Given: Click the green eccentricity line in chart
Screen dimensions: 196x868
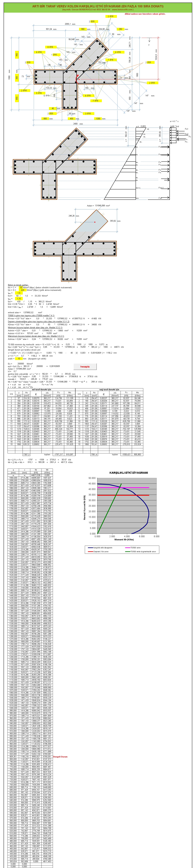Looking at the screenshot, I should [109, 509].
